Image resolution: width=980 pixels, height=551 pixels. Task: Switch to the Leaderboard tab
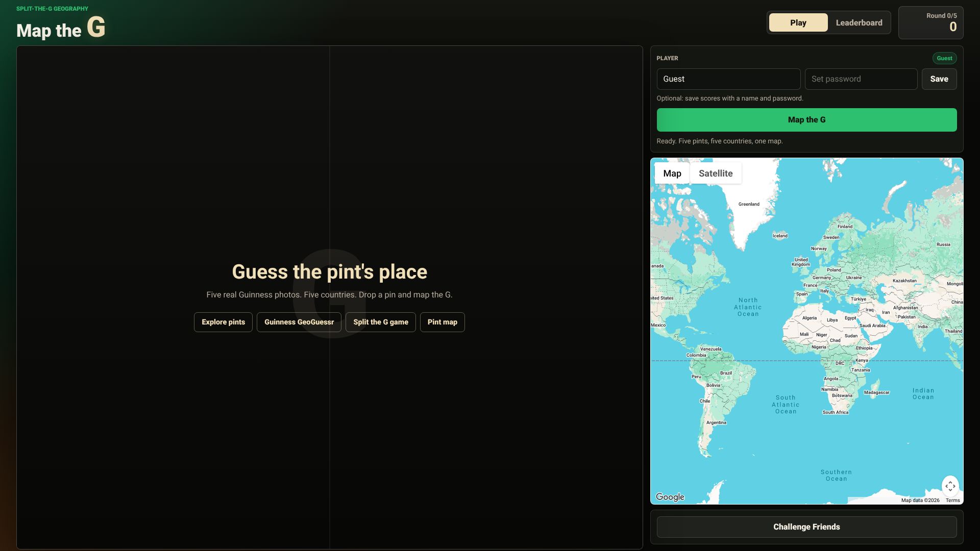point(859,22)
